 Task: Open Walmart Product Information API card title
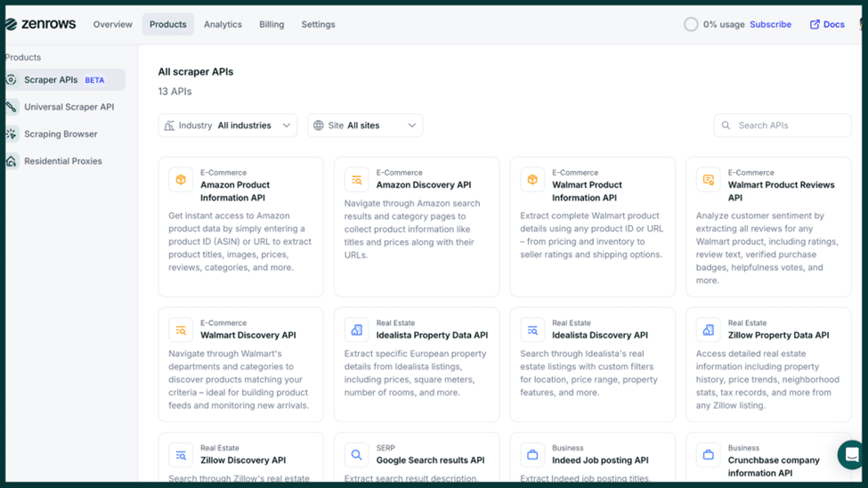[x=587, y=191]
